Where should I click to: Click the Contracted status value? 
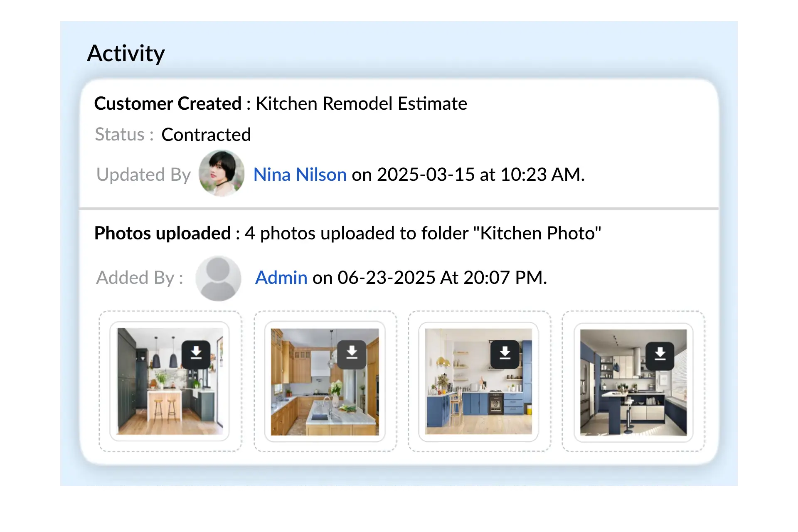[x=206, y=135]
